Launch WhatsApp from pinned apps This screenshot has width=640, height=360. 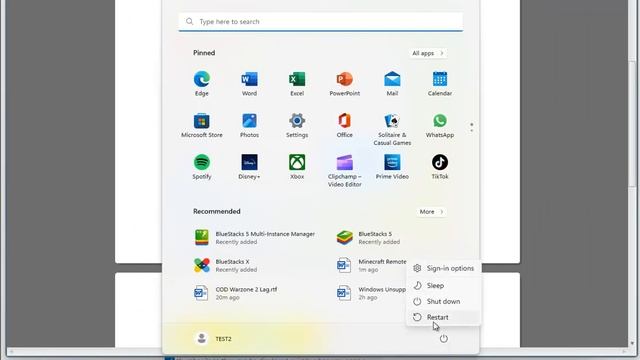click(440, 125)
